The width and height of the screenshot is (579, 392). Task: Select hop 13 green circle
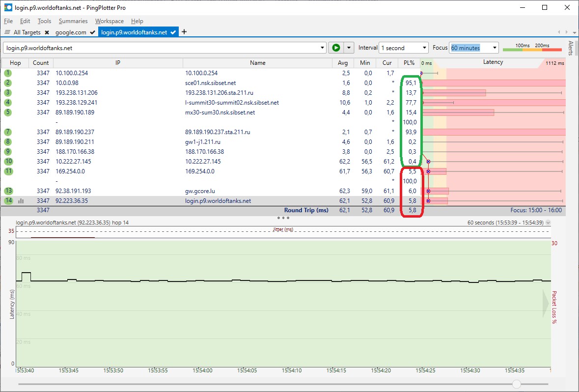(x=8, y=191)
